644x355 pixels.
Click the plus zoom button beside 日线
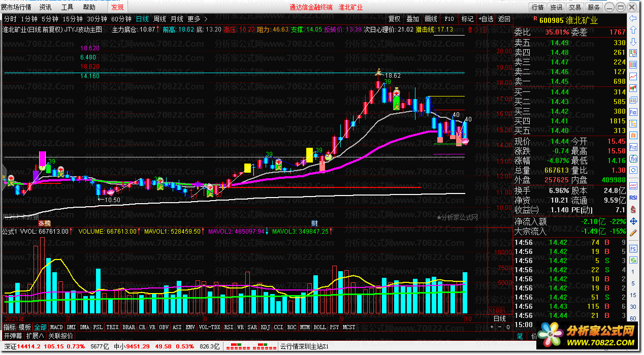coord(492,328)
